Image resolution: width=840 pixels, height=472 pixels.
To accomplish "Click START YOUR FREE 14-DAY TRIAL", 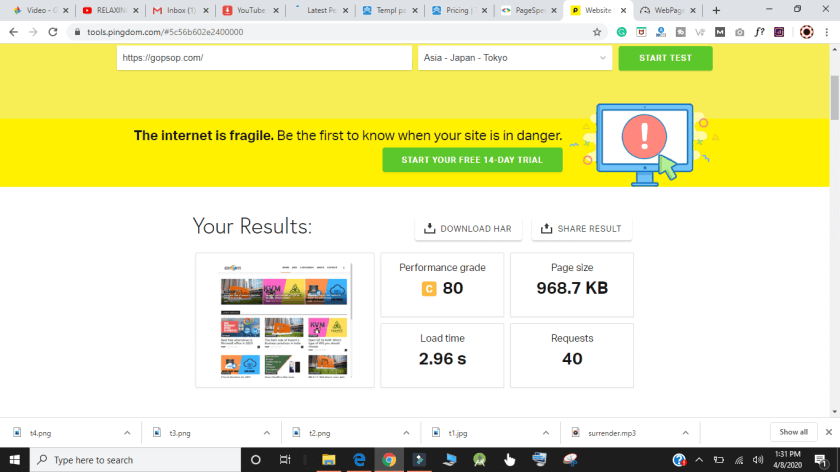I will point(472,160).
